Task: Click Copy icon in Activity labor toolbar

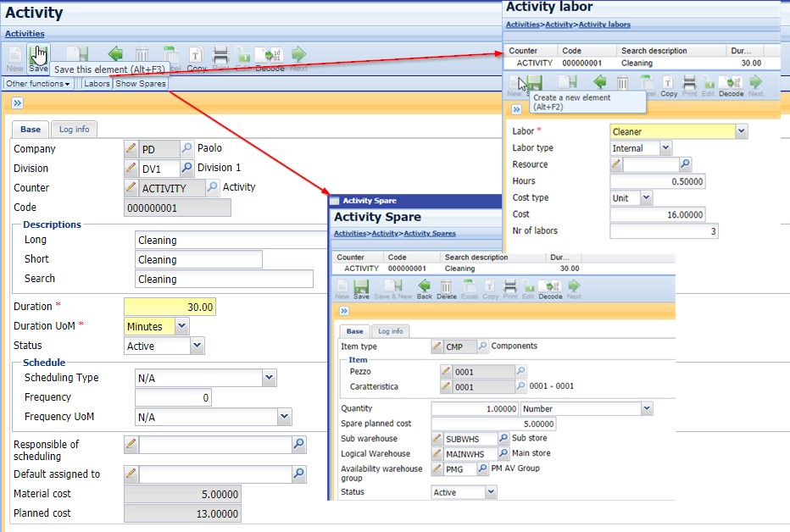Action: coord(668,85)
